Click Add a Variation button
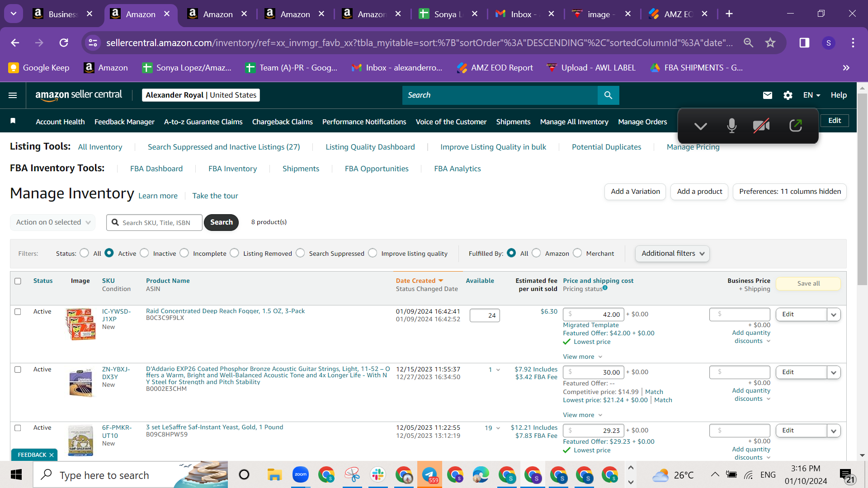 click(635, 192)
